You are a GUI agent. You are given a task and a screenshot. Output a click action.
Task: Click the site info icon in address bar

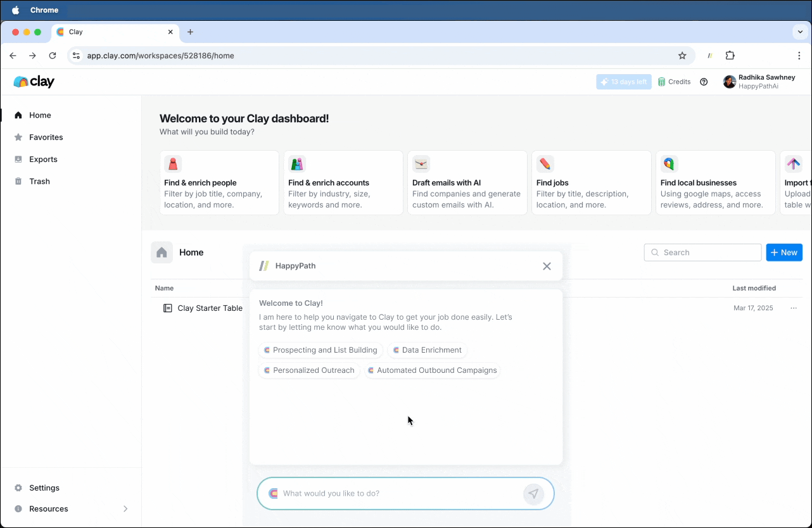76,56
